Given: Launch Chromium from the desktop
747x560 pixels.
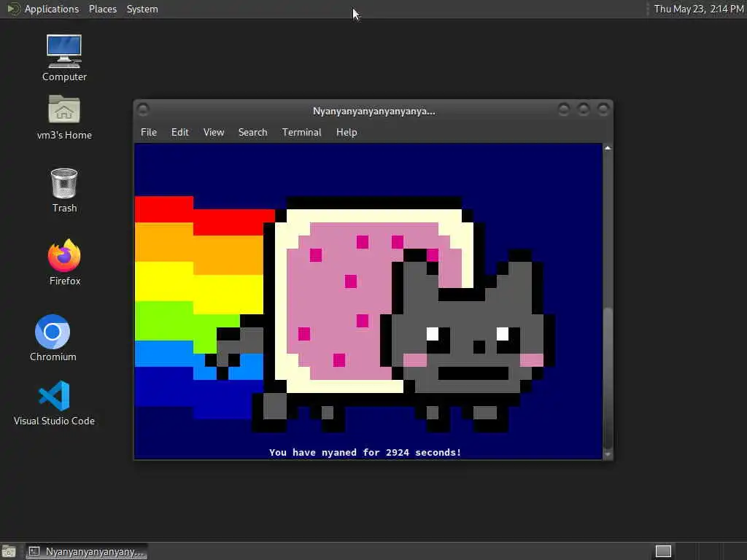Looking at the screenshot, I should point(53,338).
